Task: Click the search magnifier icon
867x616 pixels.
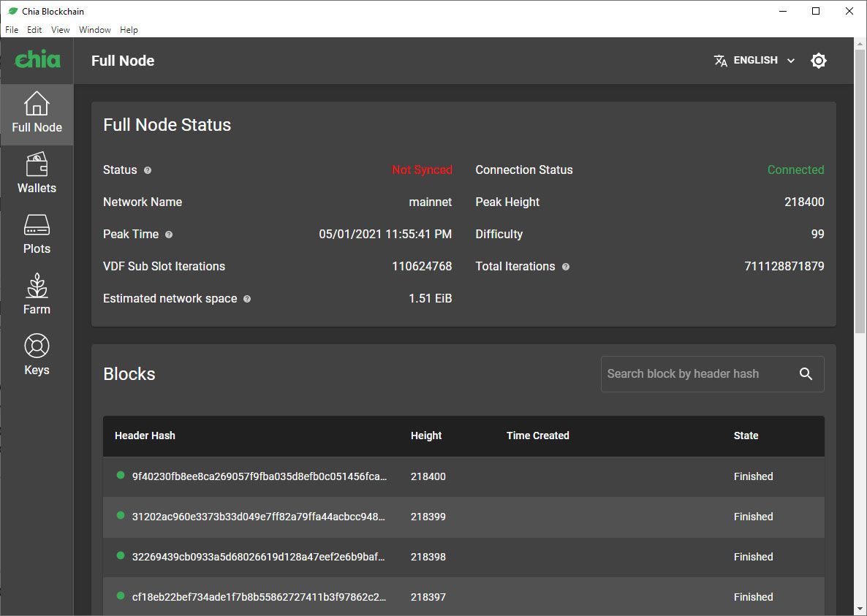Action: [806, 374]
